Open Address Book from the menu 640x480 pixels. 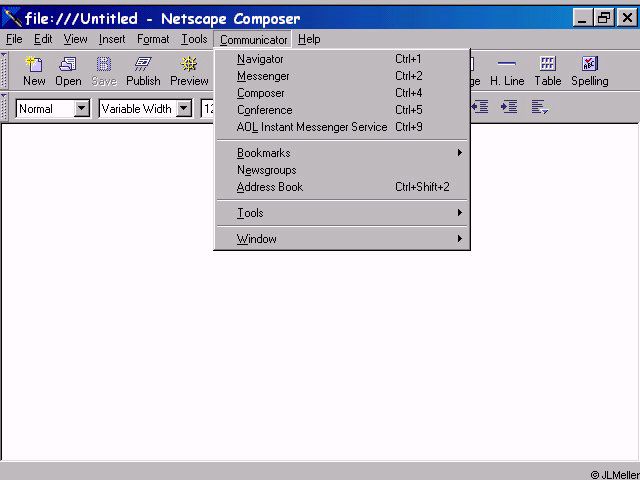point(342,187)
